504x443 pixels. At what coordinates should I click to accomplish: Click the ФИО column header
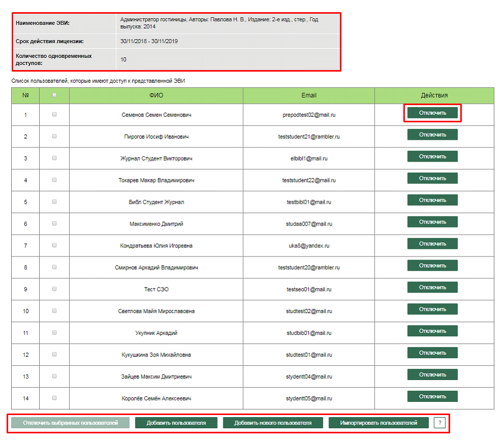click(156, 96)
